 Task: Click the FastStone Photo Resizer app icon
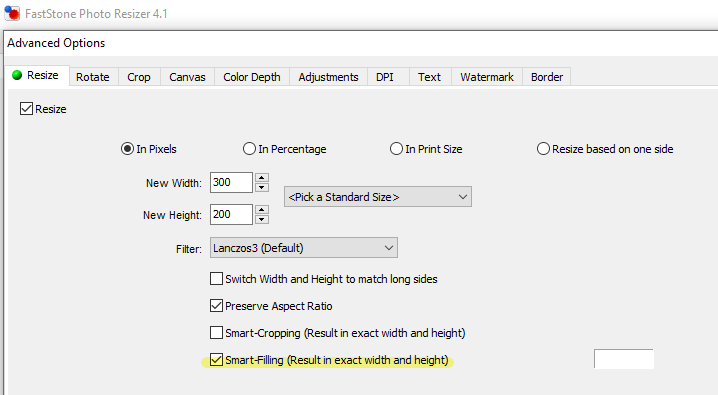point(12,13)
